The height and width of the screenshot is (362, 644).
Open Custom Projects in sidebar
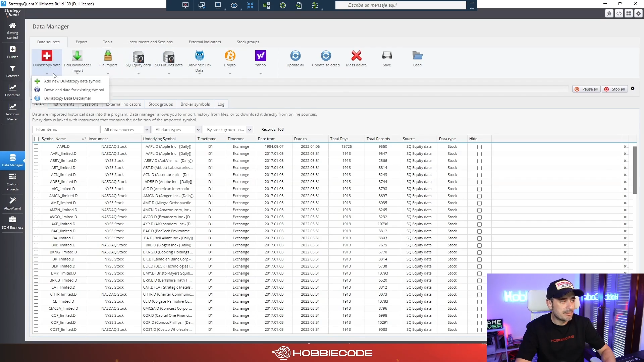coord(12,182)
